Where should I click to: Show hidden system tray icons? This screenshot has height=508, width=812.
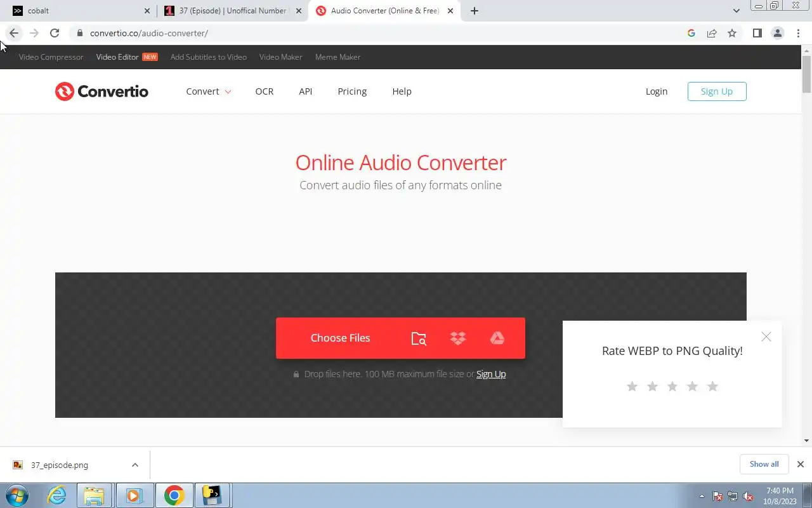click(702, 496)
